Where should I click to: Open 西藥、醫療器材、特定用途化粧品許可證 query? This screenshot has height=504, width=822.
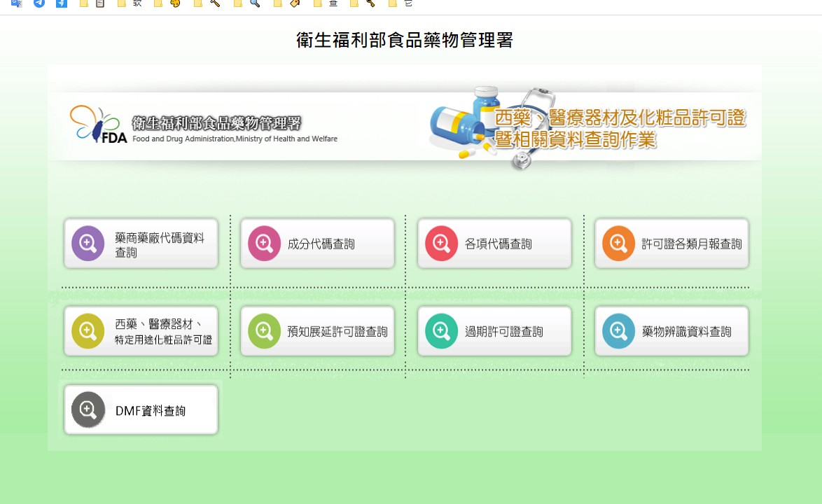[141, 331]
